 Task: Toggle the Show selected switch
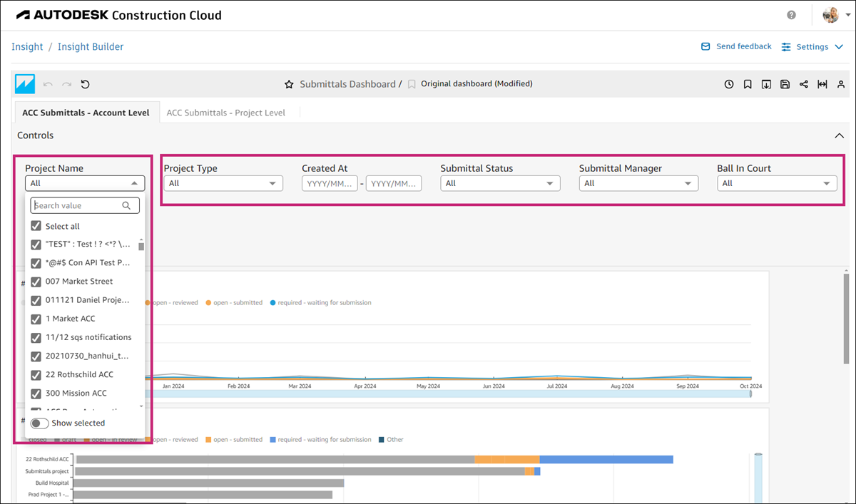tap(40, 423)
